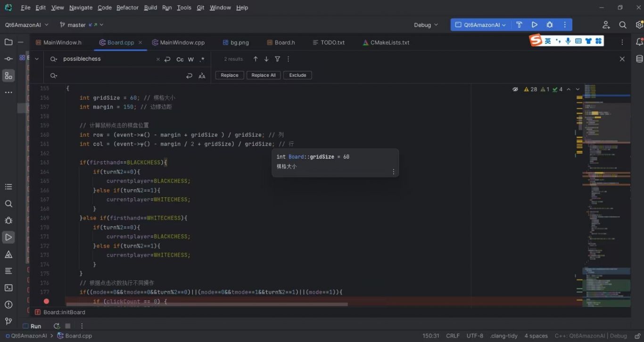
Task: Open the TODO list tool window icon
Action: click(x=8, y=187)
